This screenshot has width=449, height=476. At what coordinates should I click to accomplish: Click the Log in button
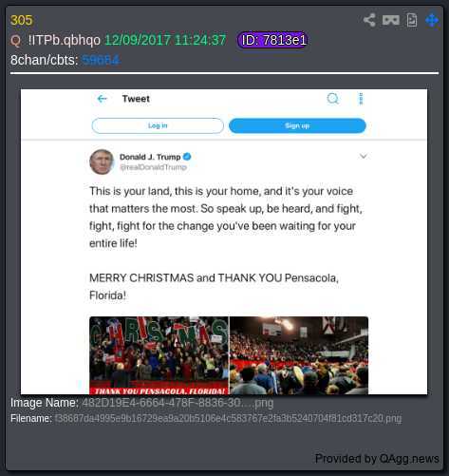tap(158, 125)
